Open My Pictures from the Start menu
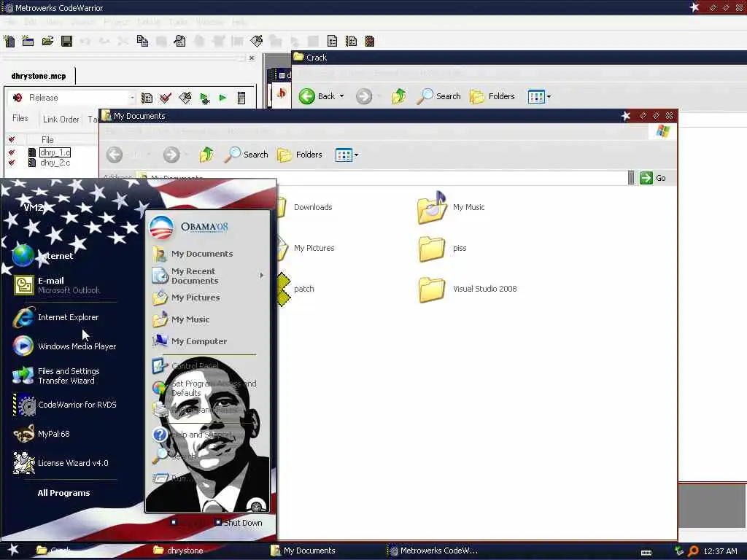 pos(187,297)
